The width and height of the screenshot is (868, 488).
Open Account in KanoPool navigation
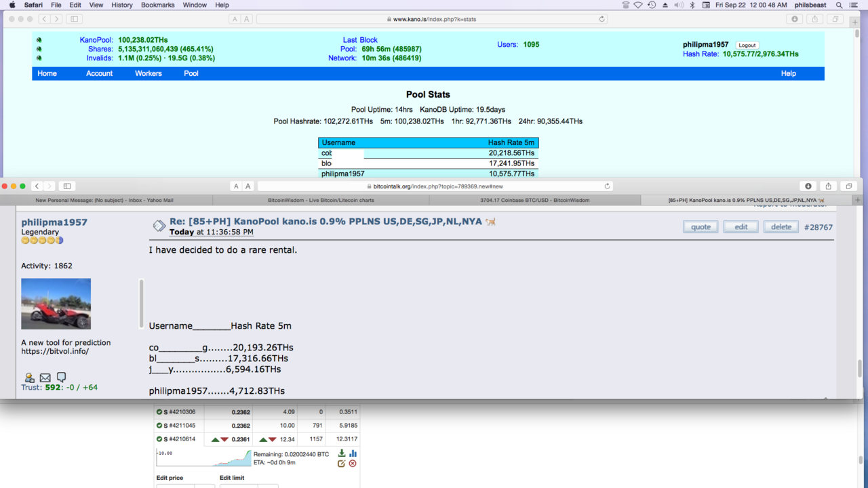pyautogui.click(x=99, y=73)
